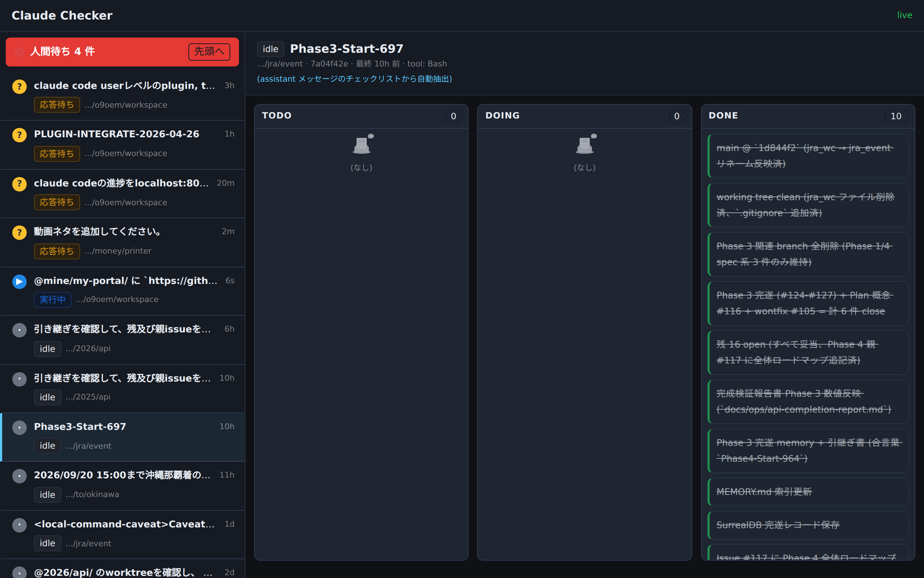Image resolution: width=924 pixels, height=578 pixels.
Task: Click the '.../jra/event · 7a04f42e' metadata line
Action: pyautogui.click(x=352, y=64)
